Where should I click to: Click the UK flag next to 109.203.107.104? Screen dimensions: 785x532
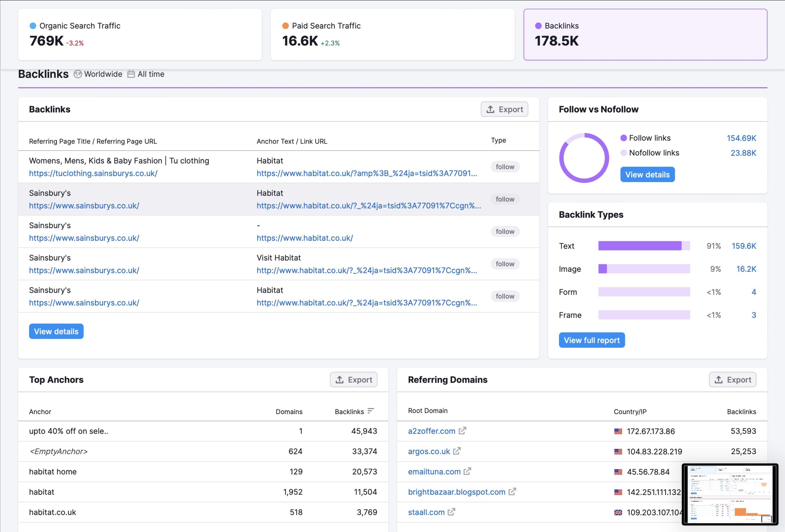(618, 512)
